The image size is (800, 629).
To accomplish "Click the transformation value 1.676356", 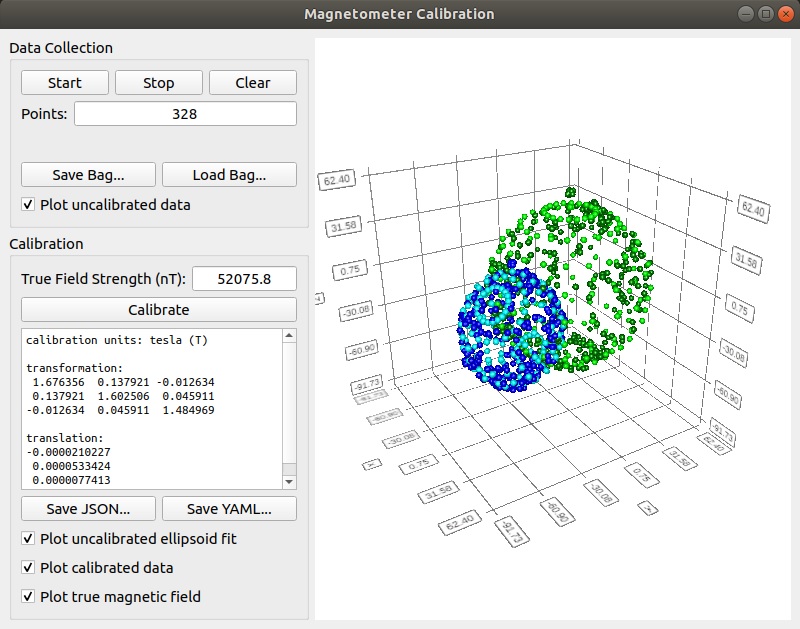I will [x=58, y=382].
